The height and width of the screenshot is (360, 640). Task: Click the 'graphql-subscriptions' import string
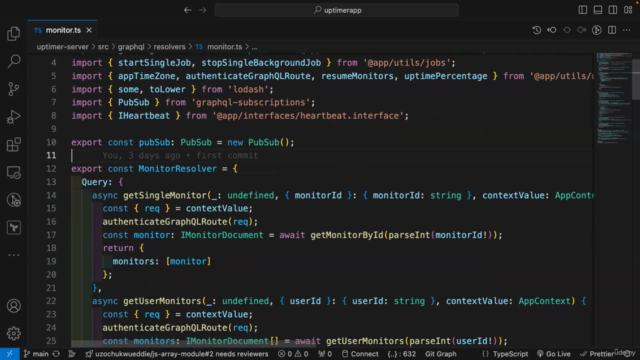click(250, 102)
